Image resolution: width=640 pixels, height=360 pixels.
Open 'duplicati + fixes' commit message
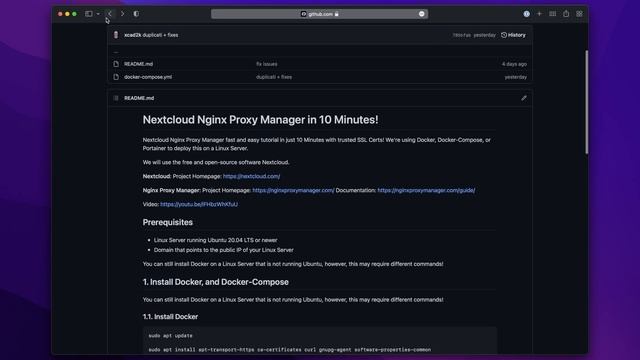point(160,35)
